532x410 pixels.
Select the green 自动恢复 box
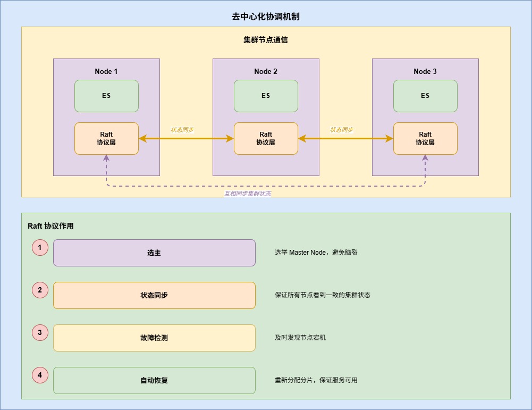click(x=154, y=380)
